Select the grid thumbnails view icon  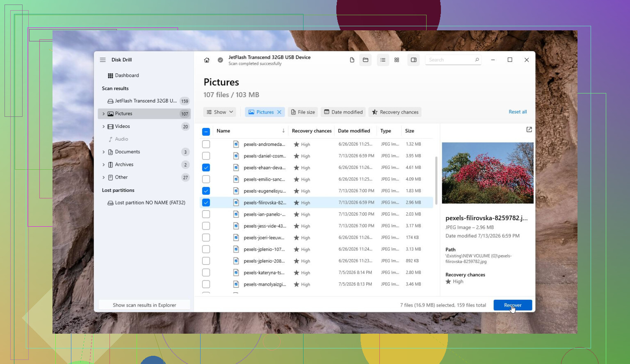pyautogui.click(x=397, y=60)
